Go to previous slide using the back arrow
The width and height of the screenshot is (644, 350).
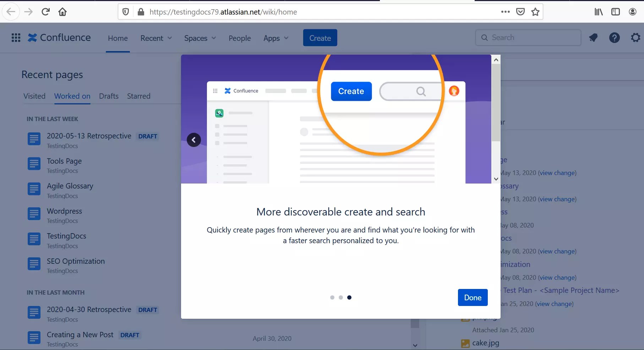193,140
